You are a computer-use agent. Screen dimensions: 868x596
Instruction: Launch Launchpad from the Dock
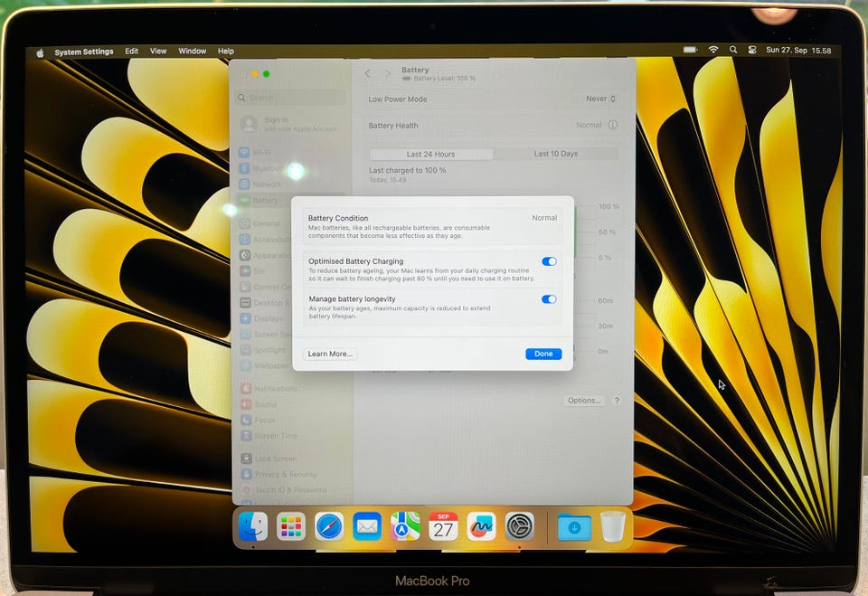pyautogui.click(x=291, y=526)
